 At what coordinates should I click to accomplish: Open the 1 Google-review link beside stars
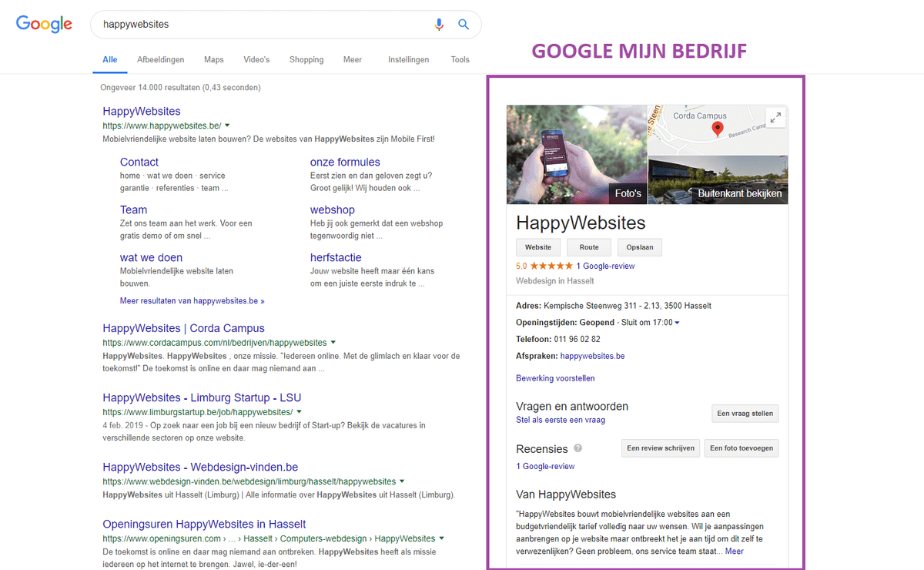[x=605, y=266]
